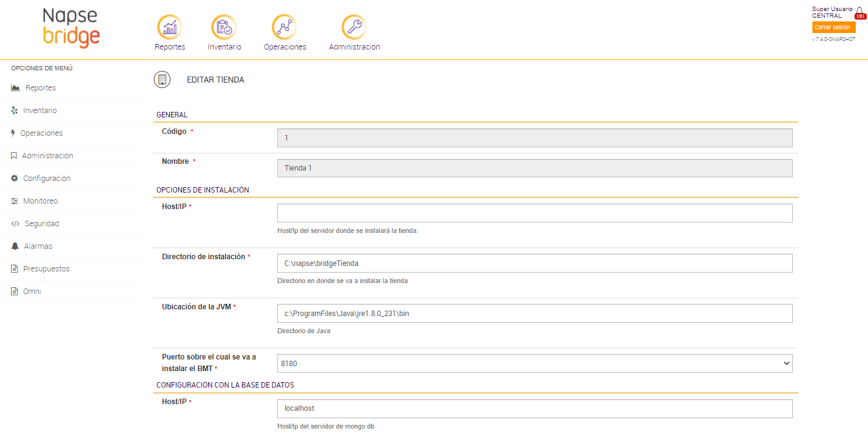Expand the sidebar Administración chevron
The width and height of the screenshot is (868, 442).
point(134,156)
